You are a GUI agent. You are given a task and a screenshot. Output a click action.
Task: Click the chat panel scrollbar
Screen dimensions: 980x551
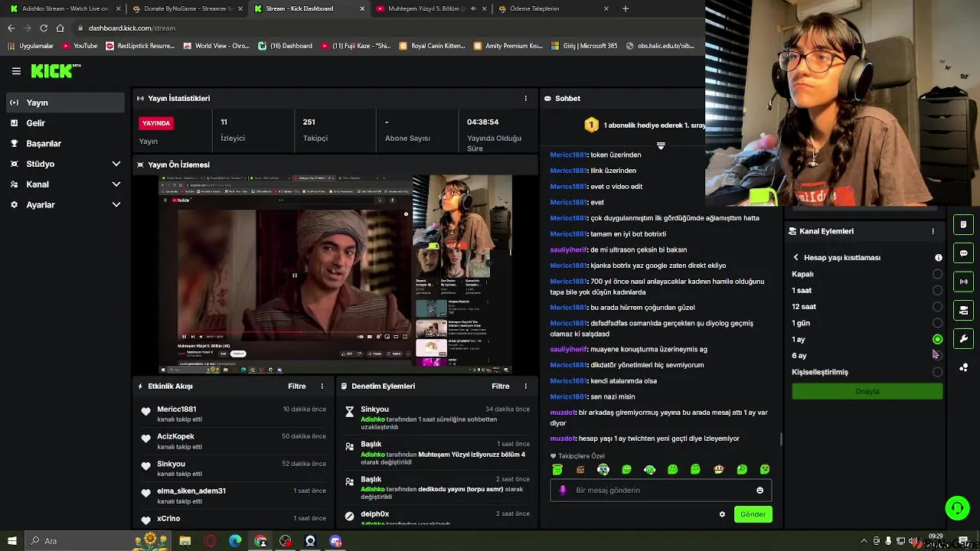(781, 439)
